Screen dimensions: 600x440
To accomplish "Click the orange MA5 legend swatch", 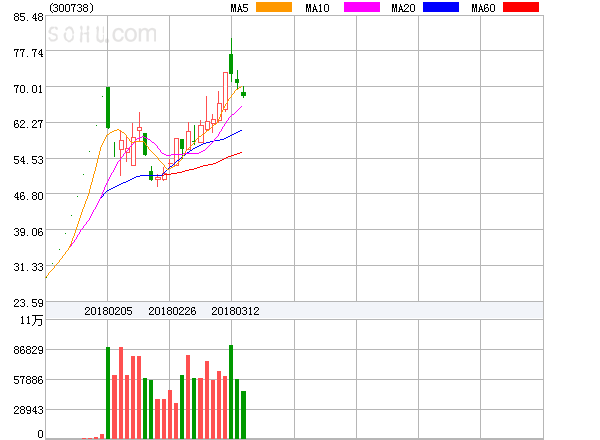I will [x=274, y=7].
